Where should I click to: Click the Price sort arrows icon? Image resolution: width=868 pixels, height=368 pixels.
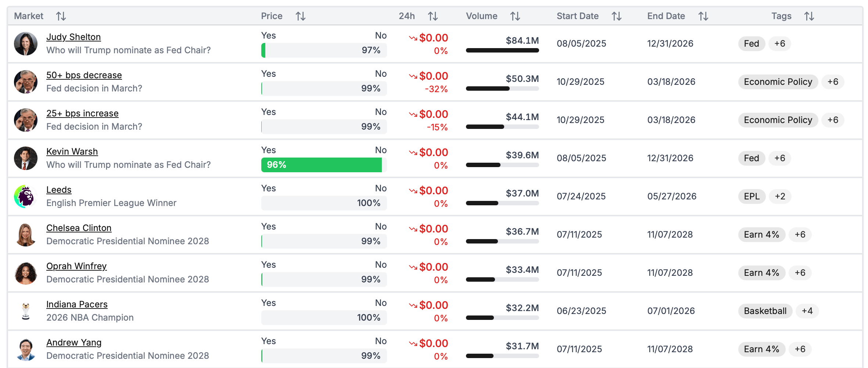(x=301, y=16)
